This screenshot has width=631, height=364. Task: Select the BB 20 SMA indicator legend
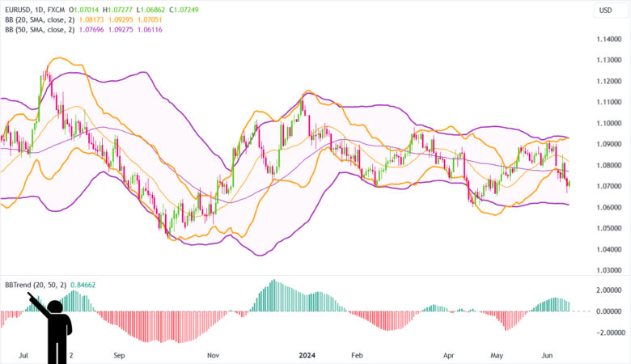point(38,20)
